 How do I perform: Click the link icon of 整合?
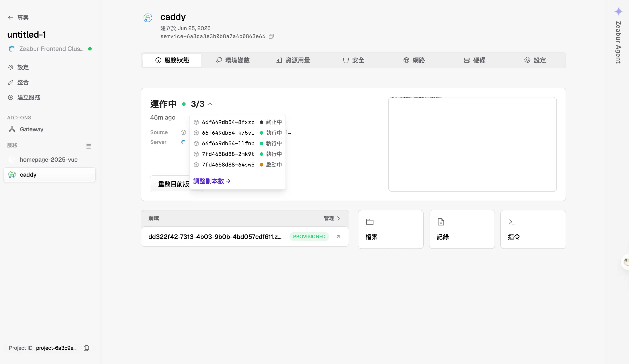coord(10,82)
